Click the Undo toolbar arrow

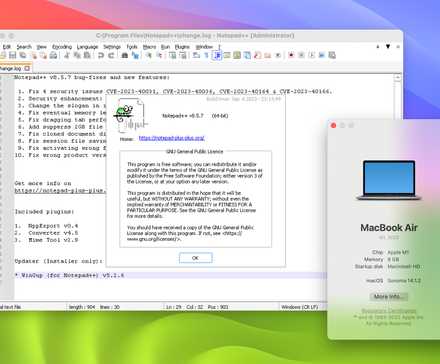tap(101, 55)
